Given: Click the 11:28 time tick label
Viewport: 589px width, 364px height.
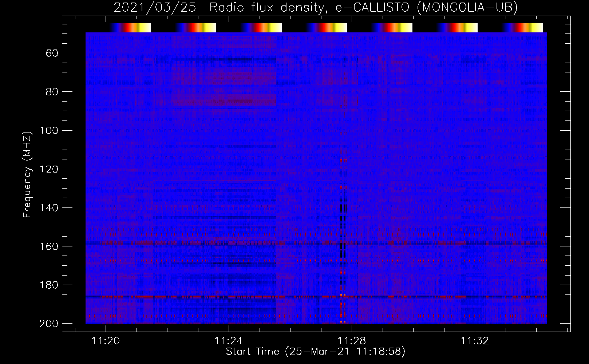Looking at the screenshot, I should pos(352,341).
